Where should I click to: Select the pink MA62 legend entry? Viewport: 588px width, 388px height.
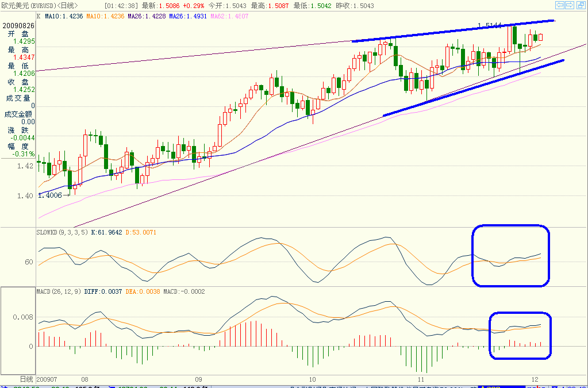click(229, 17)
